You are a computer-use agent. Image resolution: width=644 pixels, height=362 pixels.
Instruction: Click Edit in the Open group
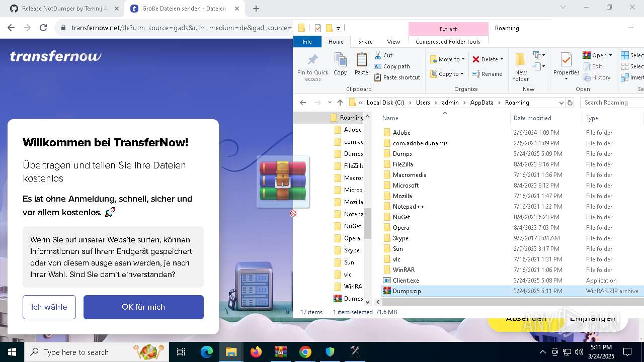pyautogui.click(x=593, y=66)
